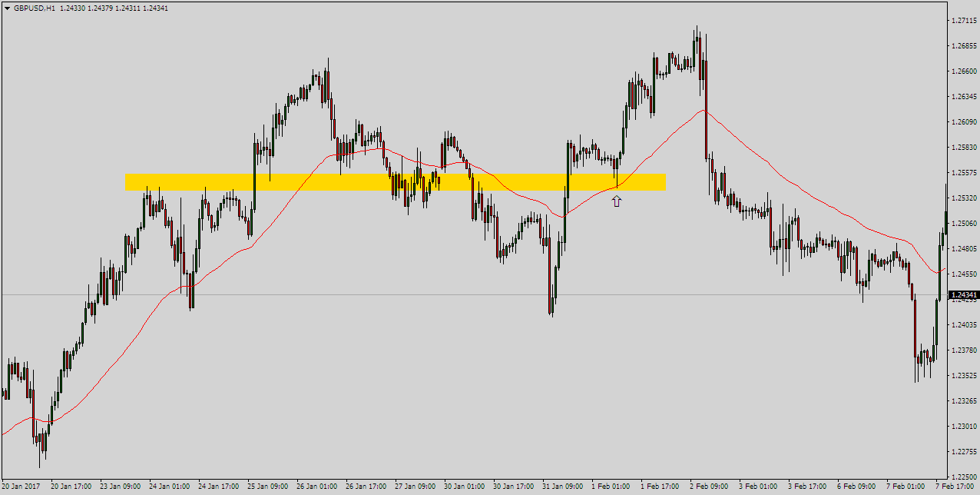Click the 20 Jan 2017 time label
The width and height of the screenshot is (980, 495).
pyautogui.click(x=21, y=487)
